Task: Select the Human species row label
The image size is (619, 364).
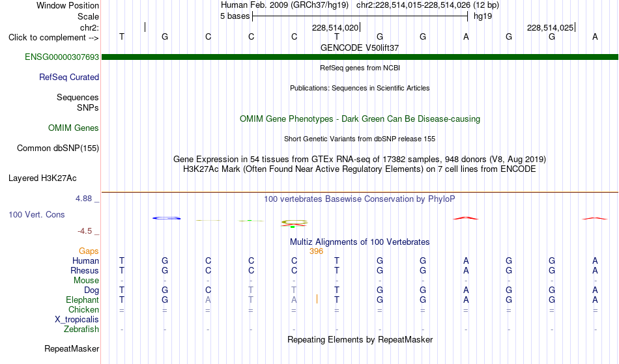Action: coord(85,260)
